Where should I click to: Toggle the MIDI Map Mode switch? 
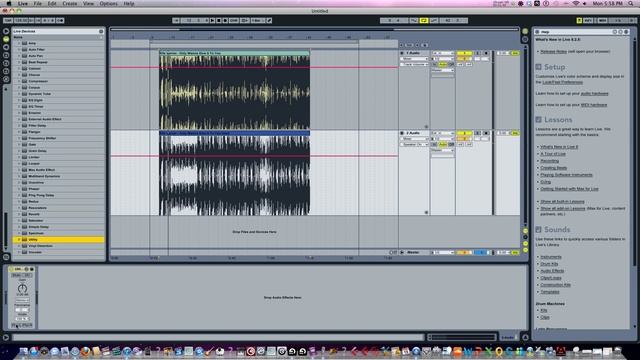pos(602,20)
